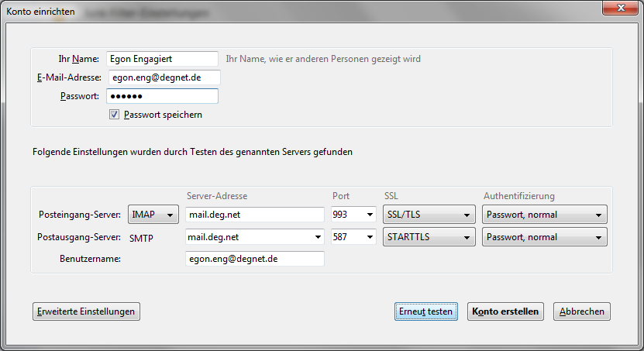The height and width of the screenshot is (351, 644).
Task: Click the Konto einrichten title bar
Action: pos(310,11)
